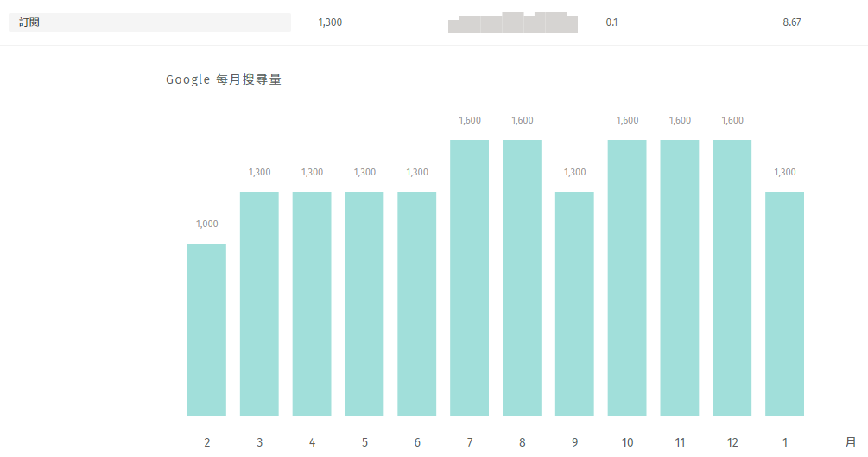Click the gray trend sparkline thumbnail

coord(513,22)
